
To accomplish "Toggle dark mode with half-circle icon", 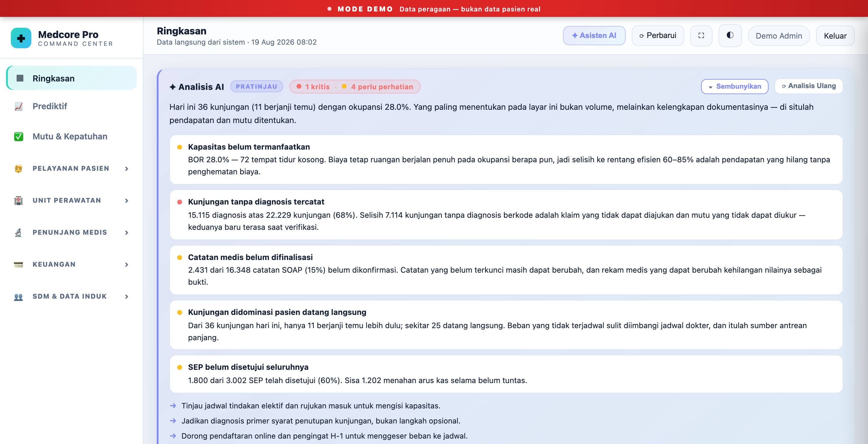I will pyautogui.click(x=730, y=35).
